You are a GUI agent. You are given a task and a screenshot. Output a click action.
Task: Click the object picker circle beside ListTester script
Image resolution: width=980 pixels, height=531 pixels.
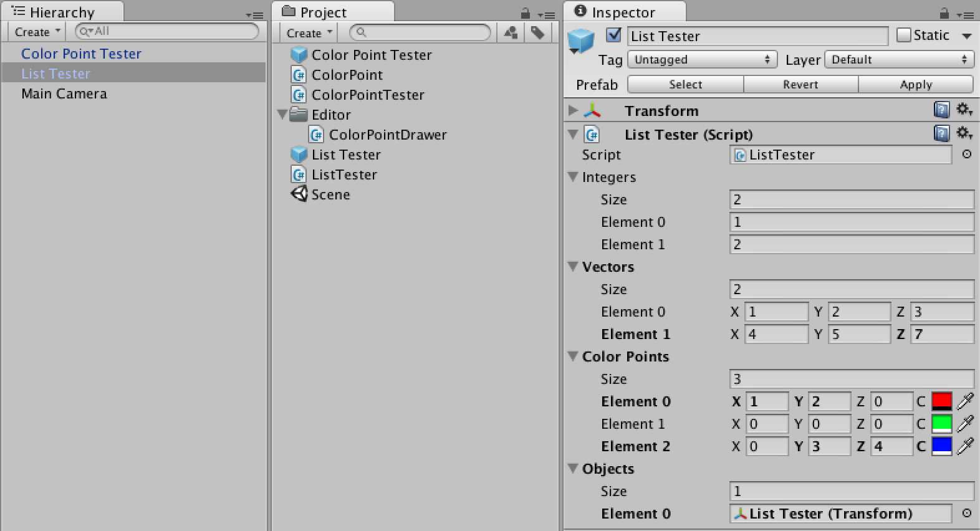(966, 154)
